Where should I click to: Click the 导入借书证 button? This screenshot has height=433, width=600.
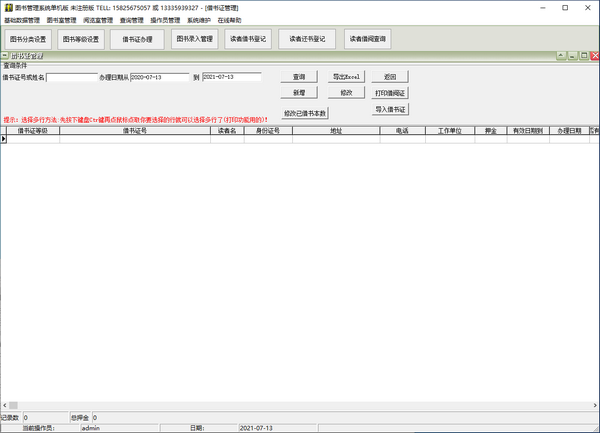[390, 109]
